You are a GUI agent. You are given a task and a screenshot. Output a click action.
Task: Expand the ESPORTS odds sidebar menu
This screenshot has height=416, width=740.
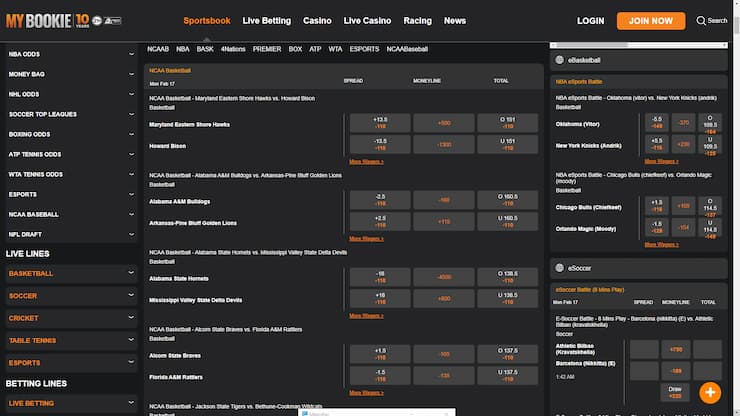[x=71, y=195]
